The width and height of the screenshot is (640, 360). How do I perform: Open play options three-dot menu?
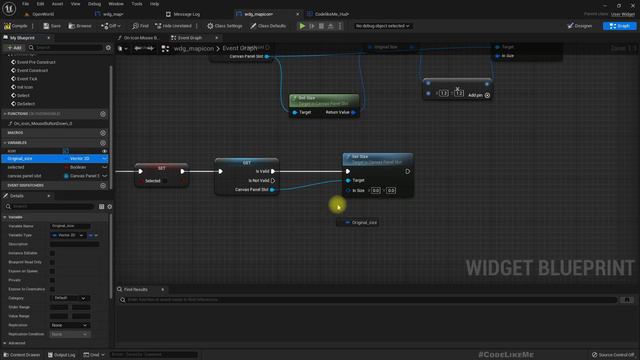[340, 26]
